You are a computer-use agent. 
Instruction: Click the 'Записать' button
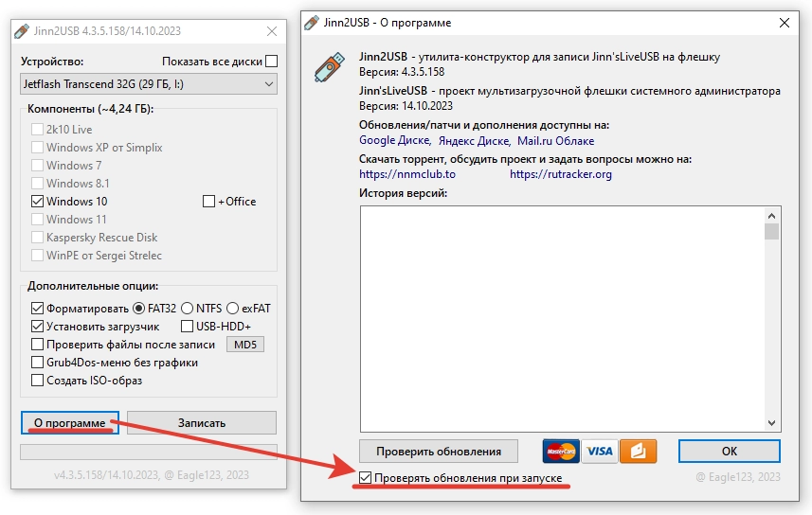pyautogui.click(x=202, y=423)
